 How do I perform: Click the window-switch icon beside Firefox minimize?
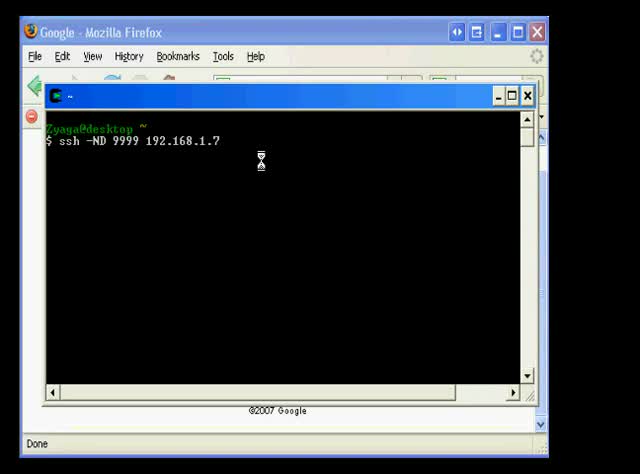click(x=476, y=32)
